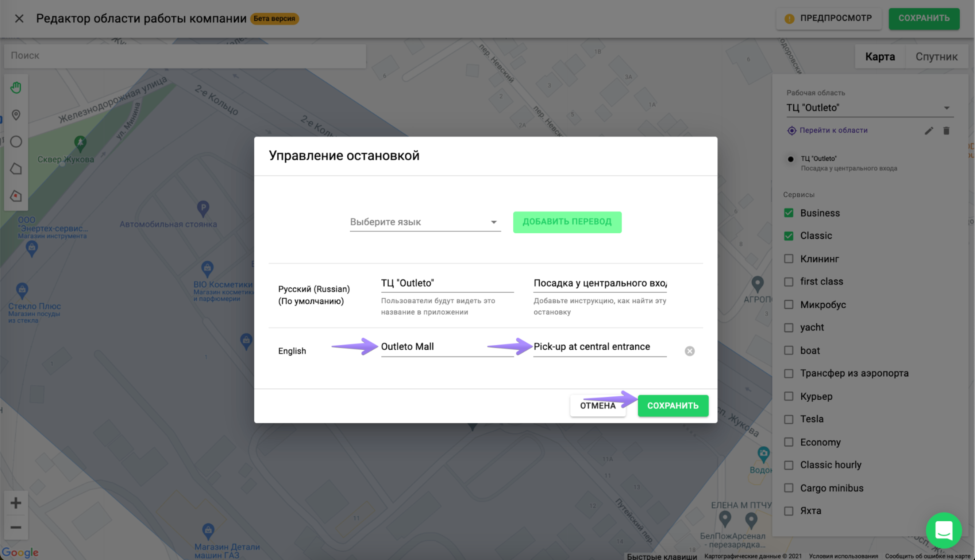Click the trash delete area icon

946,131
